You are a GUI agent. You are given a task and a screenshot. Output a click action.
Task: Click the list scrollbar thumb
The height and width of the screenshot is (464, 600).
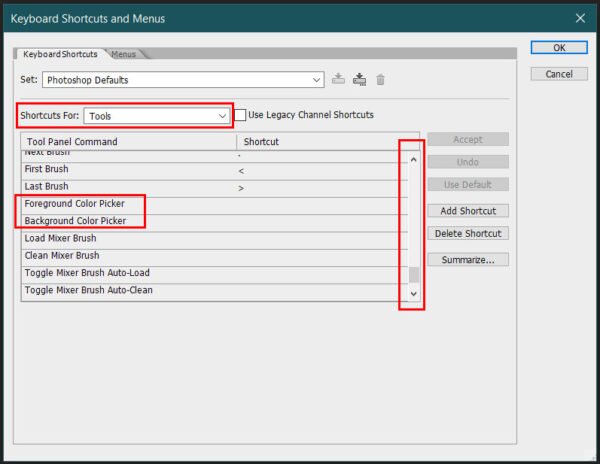point(414,275)
